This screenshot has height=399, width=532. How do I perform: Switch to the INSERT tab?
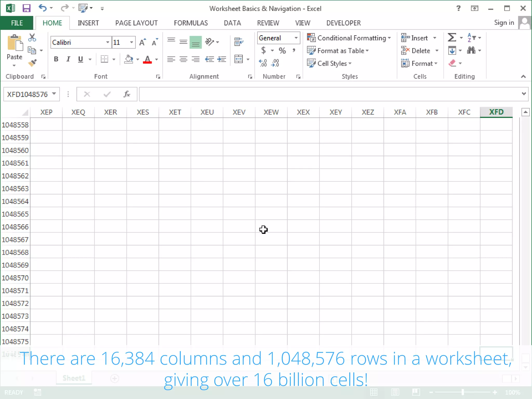pos(88,23)
